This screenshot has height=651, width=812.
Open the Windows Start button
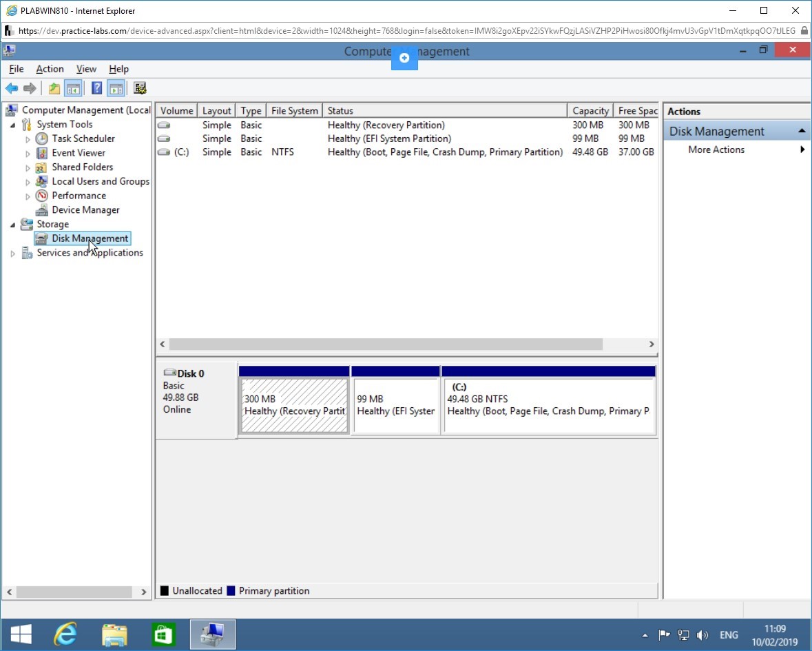pos(21,634)
